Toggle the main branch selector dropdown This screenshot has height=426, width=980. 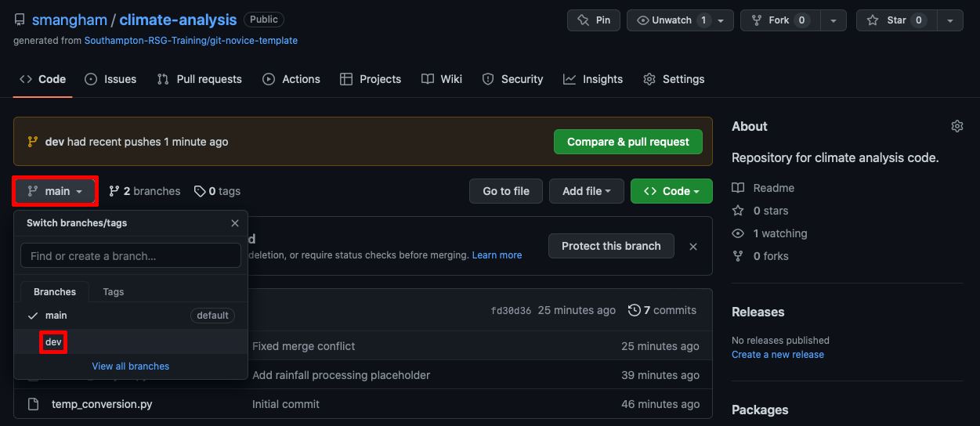pos(55,191)
